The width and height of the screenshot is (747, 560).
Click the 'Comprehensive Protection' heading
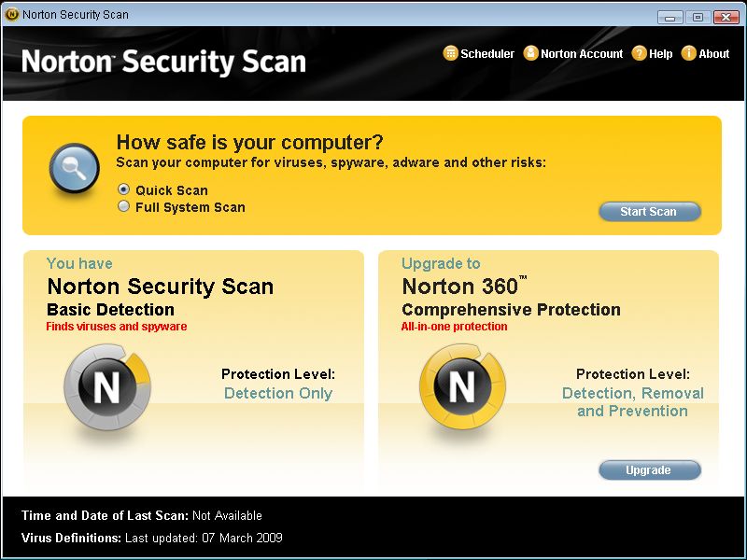[511, 310]
